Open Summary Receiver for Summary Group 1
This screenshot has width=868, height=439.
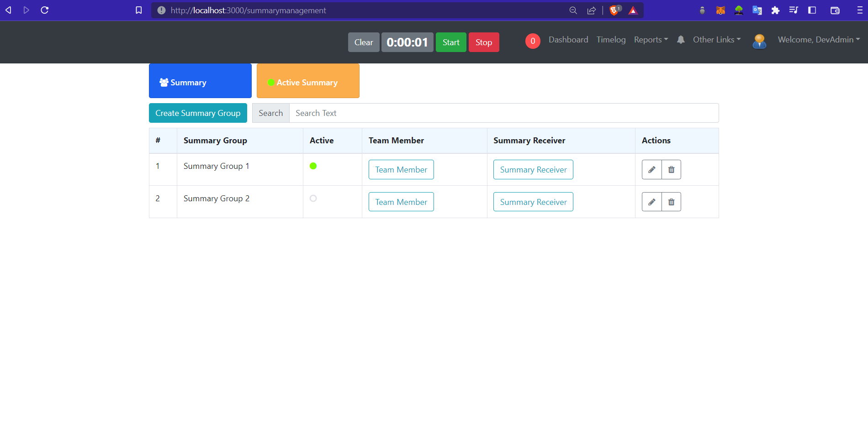pos(533,170)
